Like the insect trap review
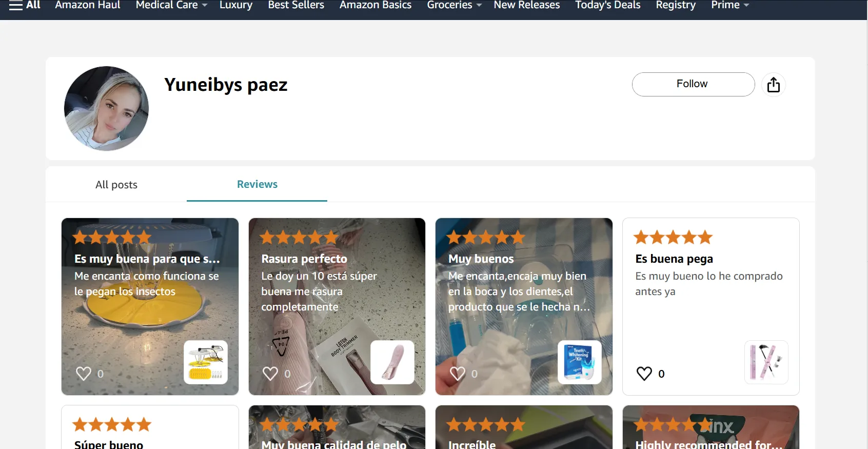868x449 pixels. click(84, 374)
